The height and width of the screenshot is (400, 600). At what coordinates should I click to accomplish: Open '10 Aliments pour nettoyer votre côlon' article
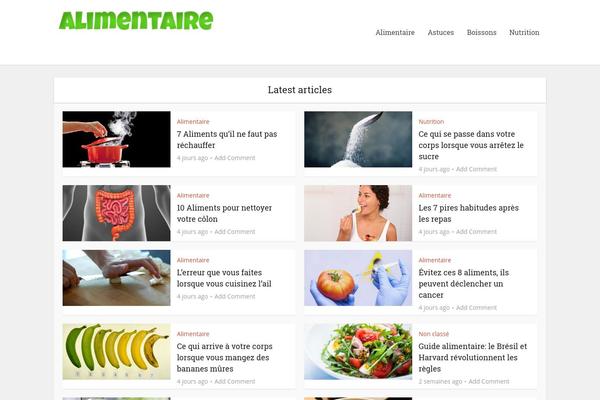pyautogui.click(x=224, y=214)
